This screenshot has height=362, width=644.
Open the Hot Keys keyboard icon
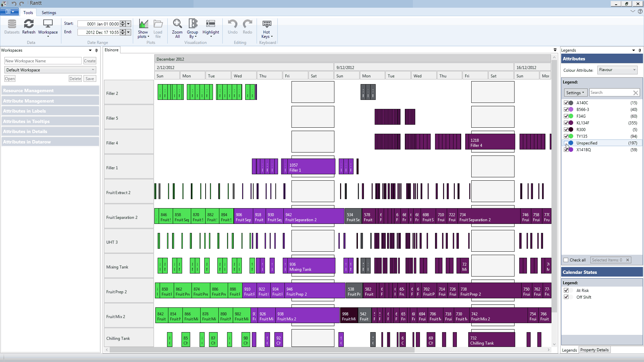coord(267,24)
